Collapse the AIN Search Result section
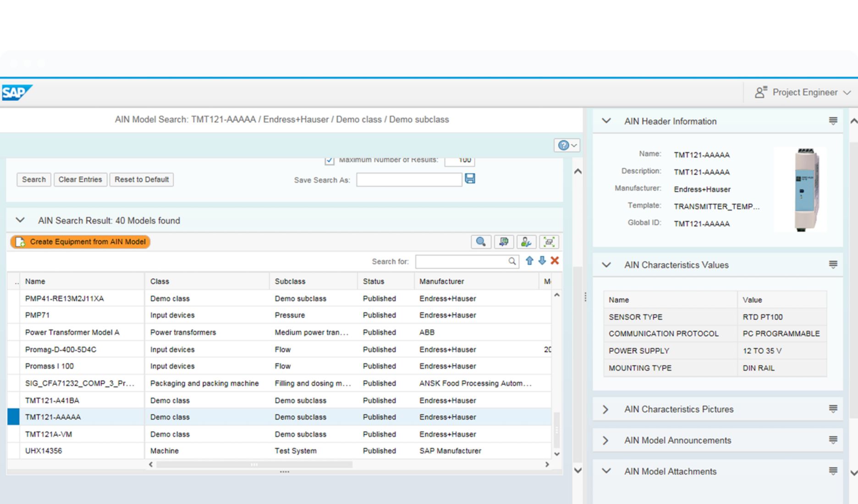858x504 pixels. pyautogui.click(x=20, y=220)
